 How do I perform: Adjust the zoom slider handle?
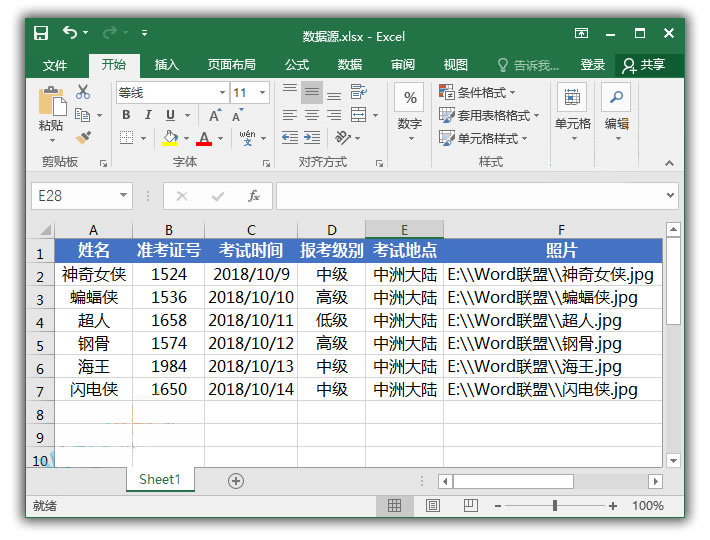[555, 506]
